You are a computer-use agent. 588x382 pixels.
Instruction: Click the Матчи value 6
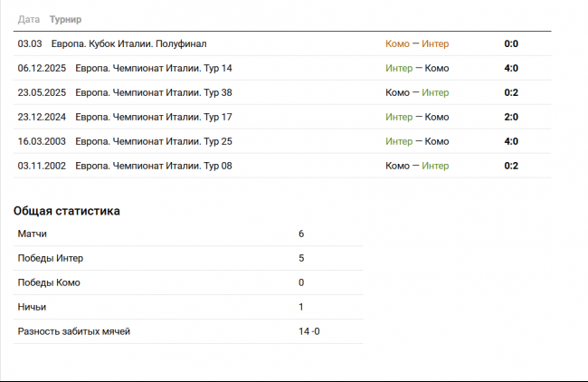coord(301,234)
